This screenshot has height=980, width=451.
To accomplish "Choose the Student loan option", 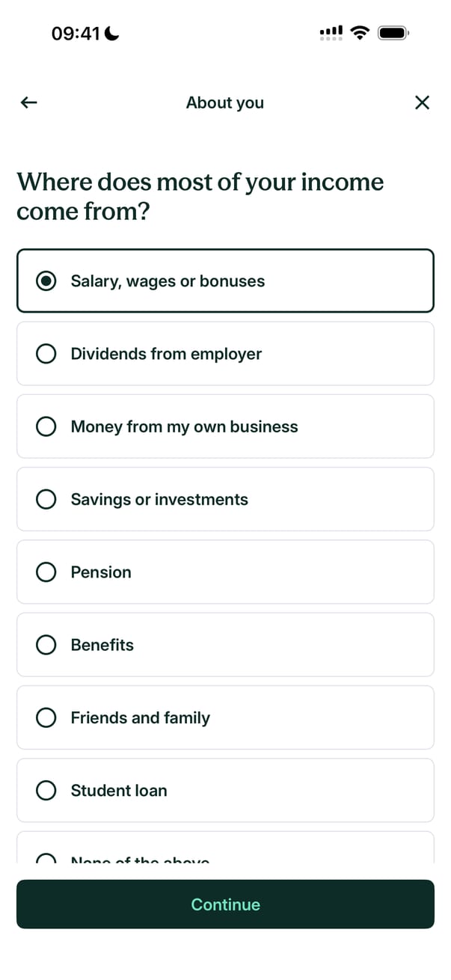I will pos(225,790).
